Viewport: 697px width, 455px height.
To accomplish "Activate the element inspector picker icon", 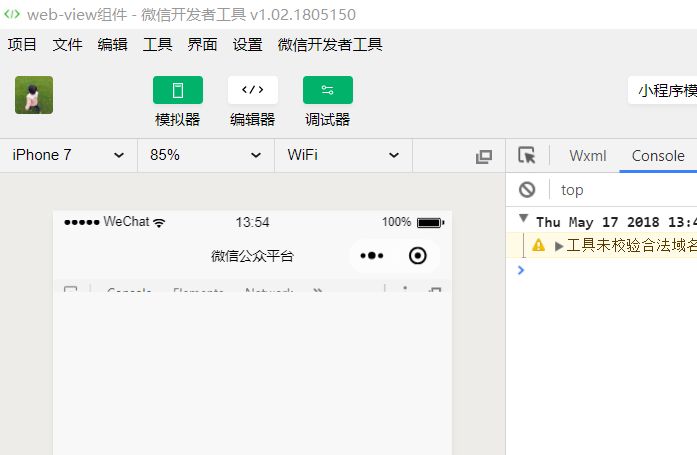I will (527, 156).
